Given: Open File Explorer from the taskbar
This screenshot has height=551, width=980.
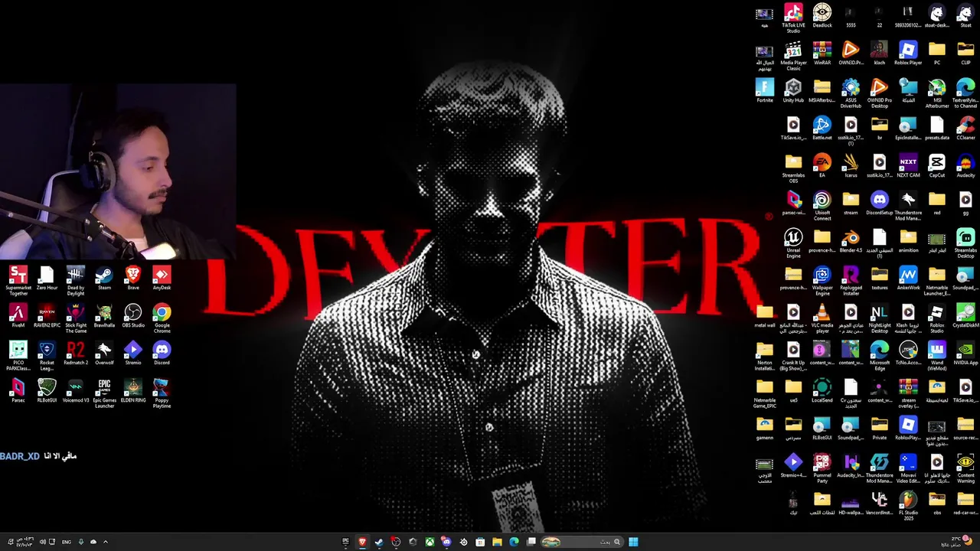Looking at the screenshot, I should coord(497,542).
